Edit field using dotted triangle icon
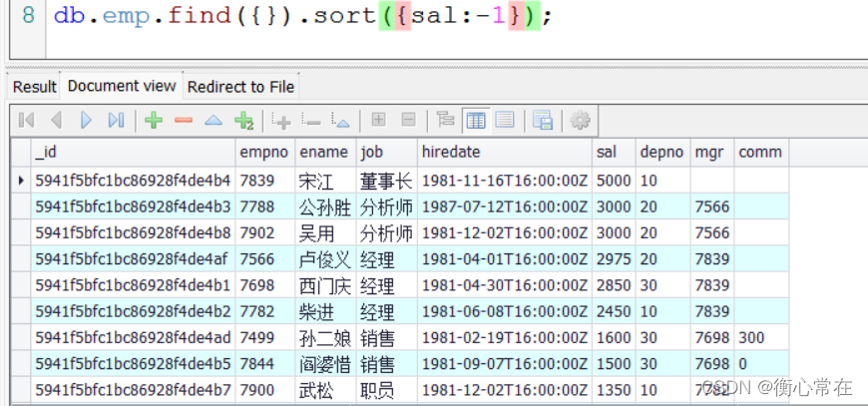 coord(341,120)
